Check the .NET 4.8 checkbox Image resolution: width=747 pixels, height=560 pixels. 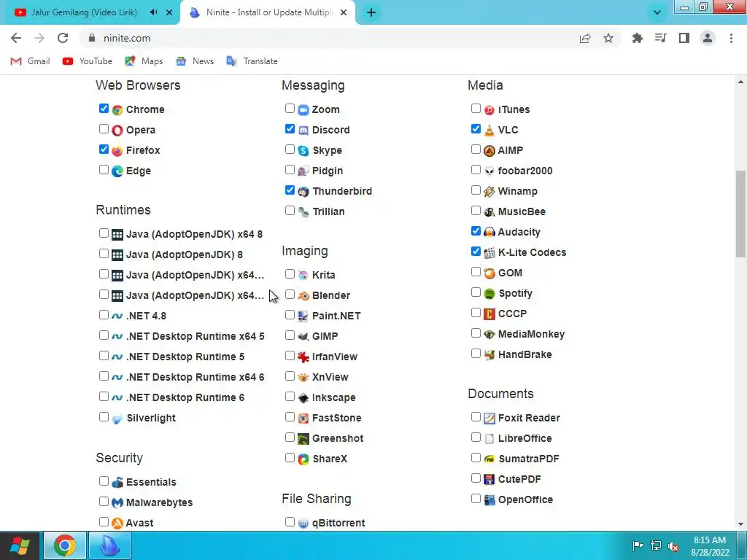click(104, 315)
